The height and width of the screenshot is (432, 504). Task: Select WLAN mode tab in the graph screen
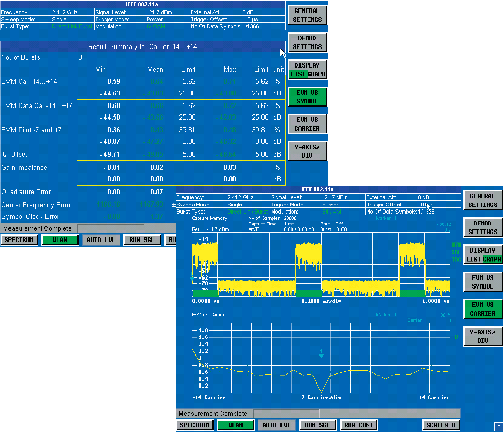pyautogui.click(x=236, y=425)
